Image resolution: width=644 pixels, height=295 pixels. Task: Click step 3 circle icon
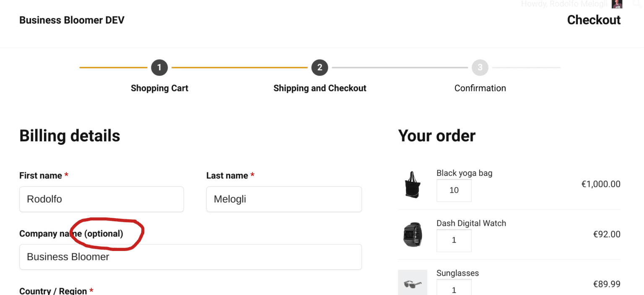click(480, 68)
